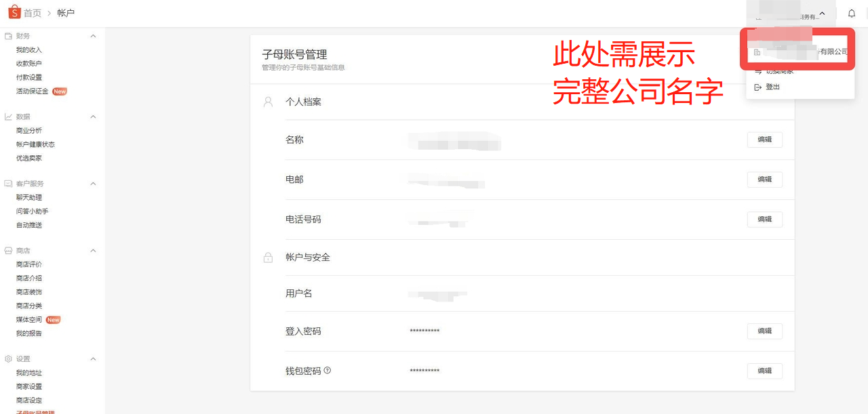This screenshot has height=414, width=868.
Task: Click 编辑 next to 登入密码
Action: coord(764,331)
